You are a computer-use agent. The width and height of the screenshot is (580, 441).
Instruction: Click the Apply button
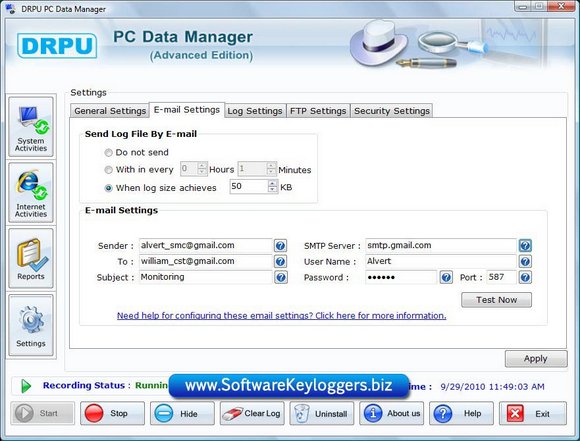pyautogui.click(x=536, y=358)
